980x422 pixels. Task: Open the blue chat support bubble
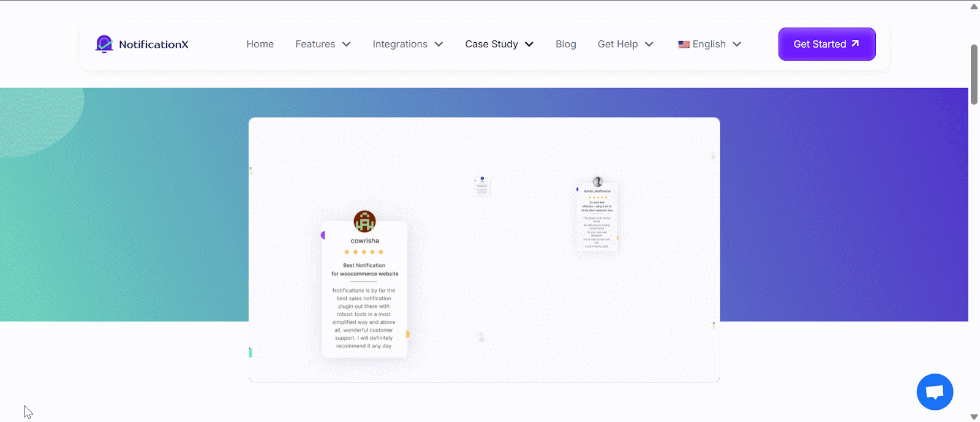(x=935, y=392)
